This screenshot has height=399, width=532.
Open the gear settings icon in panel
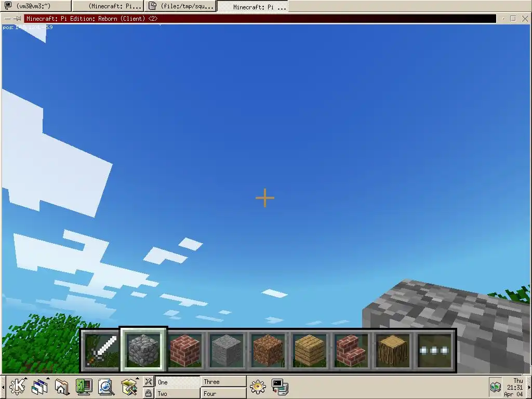coord(258,387)
